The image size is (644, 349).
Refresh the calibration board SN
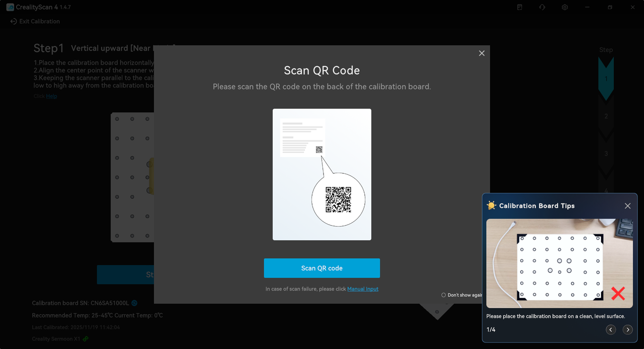(134, 303)
